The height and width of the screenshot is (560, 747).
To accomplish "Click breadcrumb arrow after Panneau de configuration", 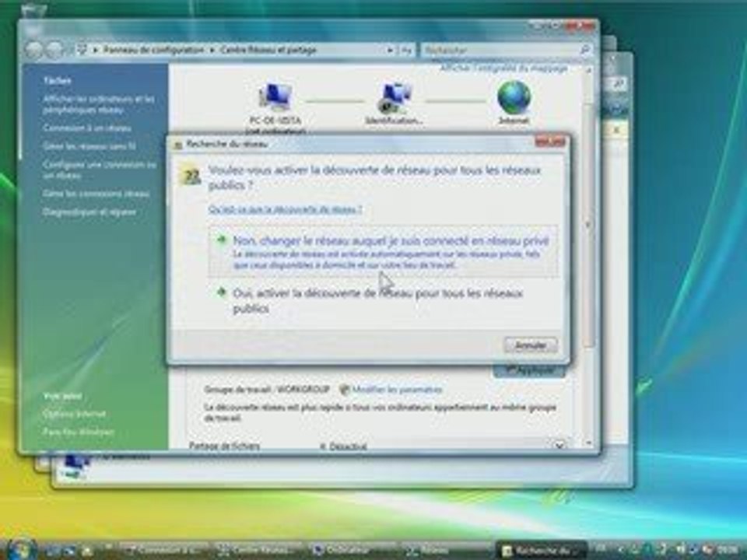I will 212,50.
